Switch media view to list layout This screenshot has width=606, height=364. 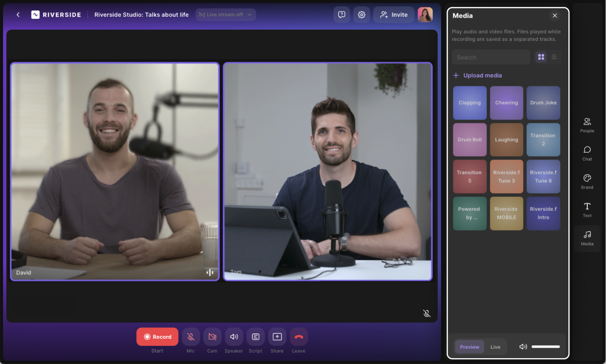[554, 57]
